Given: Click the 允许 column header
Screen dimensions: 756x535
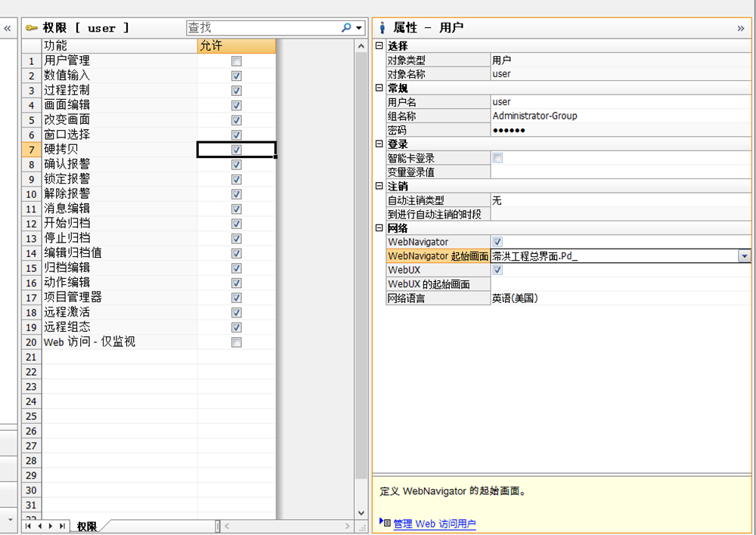Looking at the screenshot, I should (236, 46).
